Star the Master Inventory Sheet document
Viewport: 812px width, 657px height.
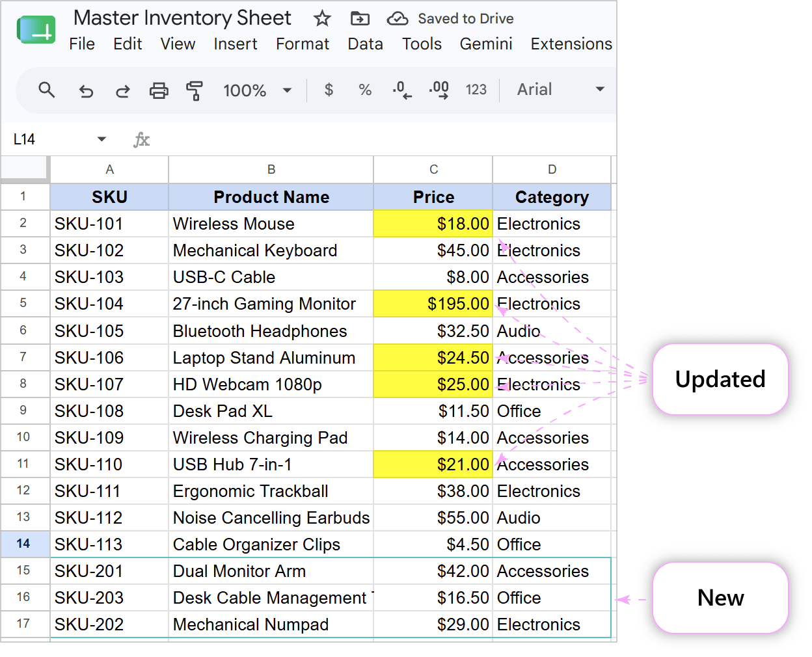tap(322, 18)
